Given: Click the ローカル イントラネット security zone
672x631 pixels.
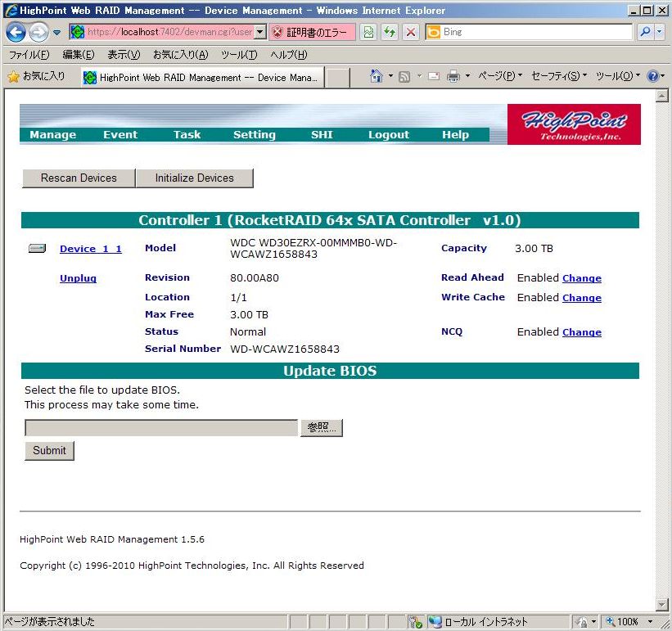Looking at the screenshot, I should (478, 621).
